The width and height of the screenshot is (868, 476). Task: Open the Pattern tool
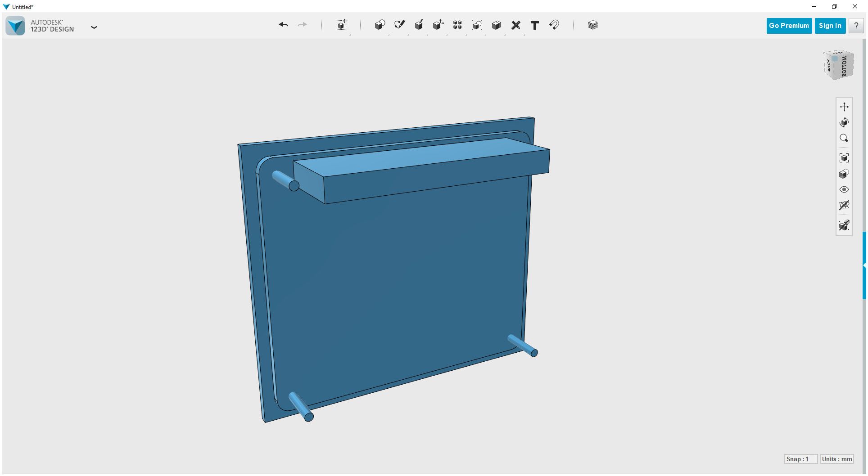[457, 25]
